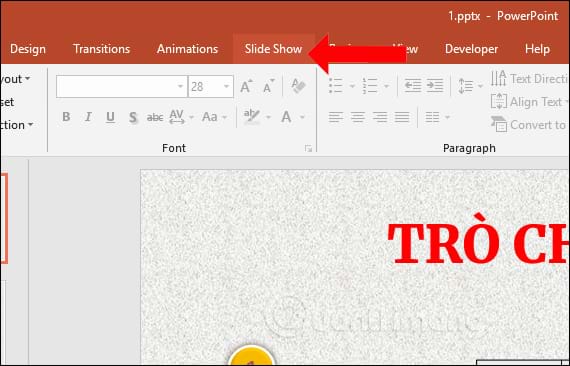Click the Convert to SmartArt button
The height and width of the screenshot is (366, 570).
[529, 125]
